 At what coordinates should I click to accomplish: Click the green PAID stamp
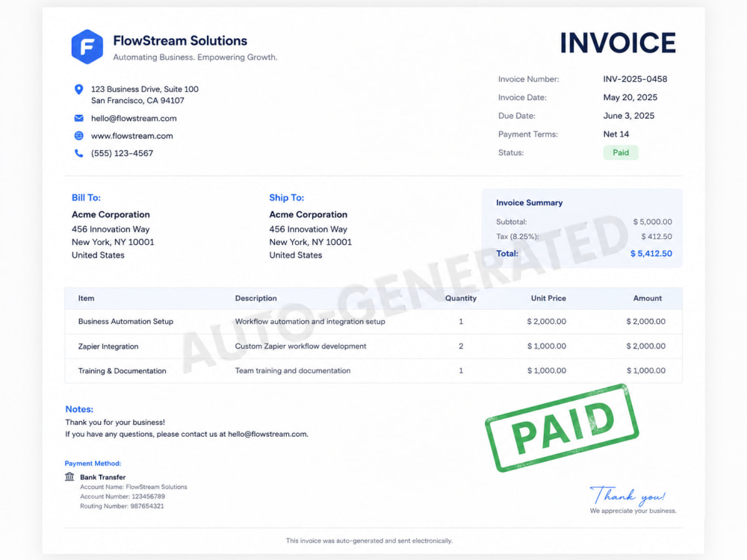pos(562,428)
